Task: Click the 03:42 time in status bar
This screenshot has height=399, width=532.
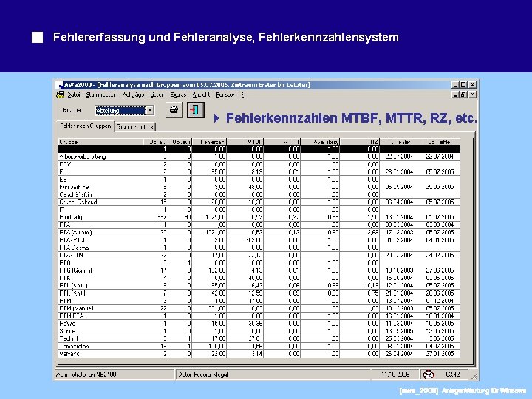Action: pos(453,375)
